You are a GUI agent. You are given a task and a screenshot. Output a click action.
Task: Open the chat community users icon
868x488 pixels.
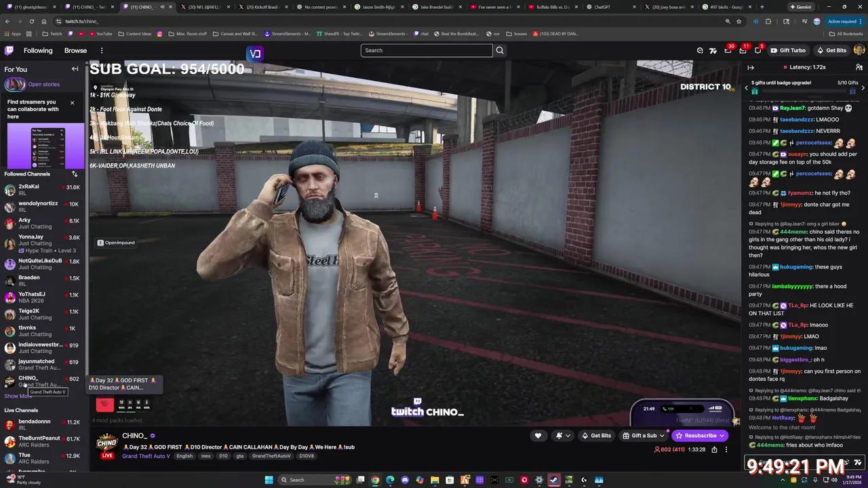pos(859,67)
